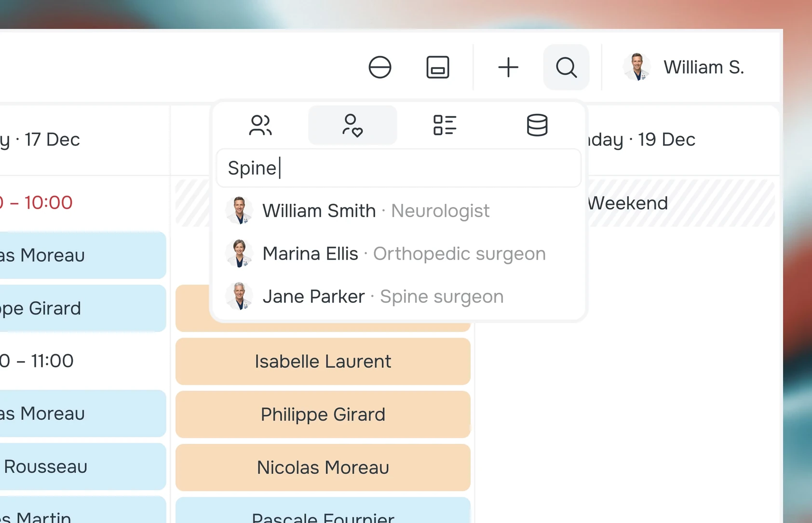812x523 pixels.
Task: Choose Marina Ellis Orthopedic surgeon result
Action: [399, 254]
